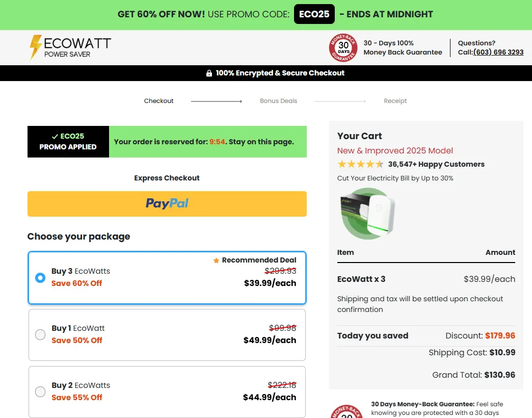Click the lock icon on the secure checkout bar

coord(209,73)
